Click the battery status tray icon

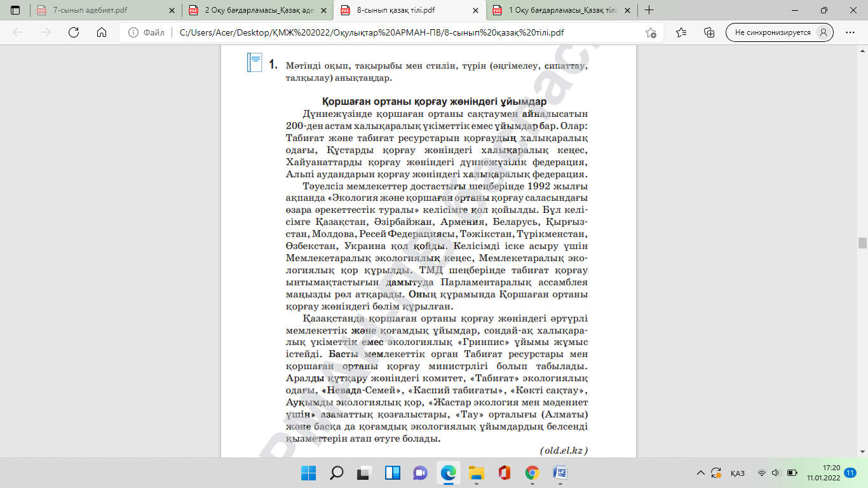click(x=792, y=473)
